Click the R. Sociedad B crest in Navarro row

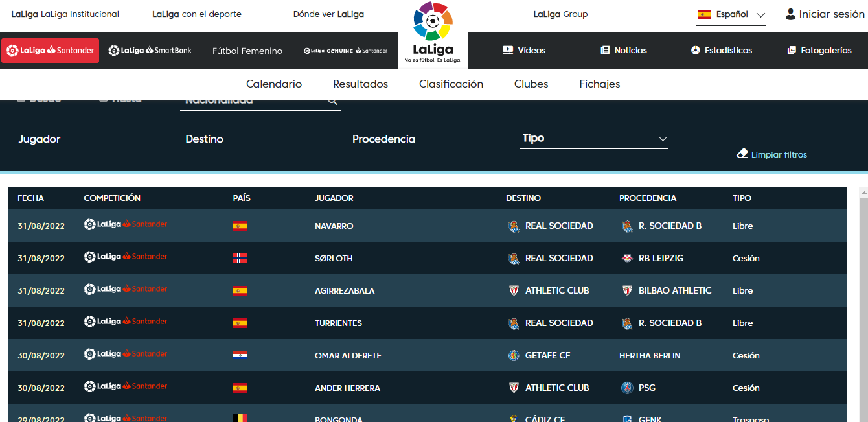point(627,226)
